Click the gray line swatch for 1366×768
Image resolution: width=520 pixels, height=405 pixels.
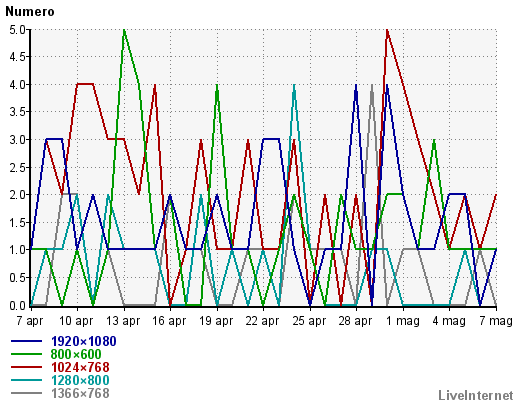click(x=26, y=393)
